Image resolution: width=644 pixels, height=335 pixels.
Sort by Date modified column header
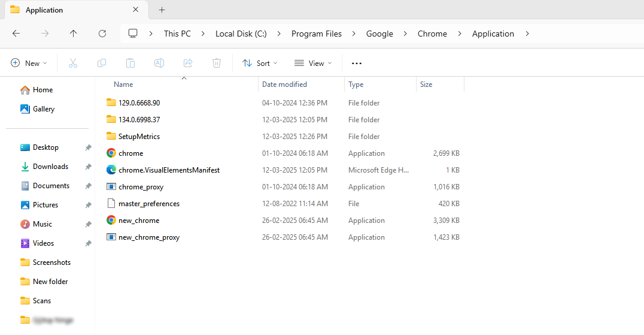[x=284, y=84]
